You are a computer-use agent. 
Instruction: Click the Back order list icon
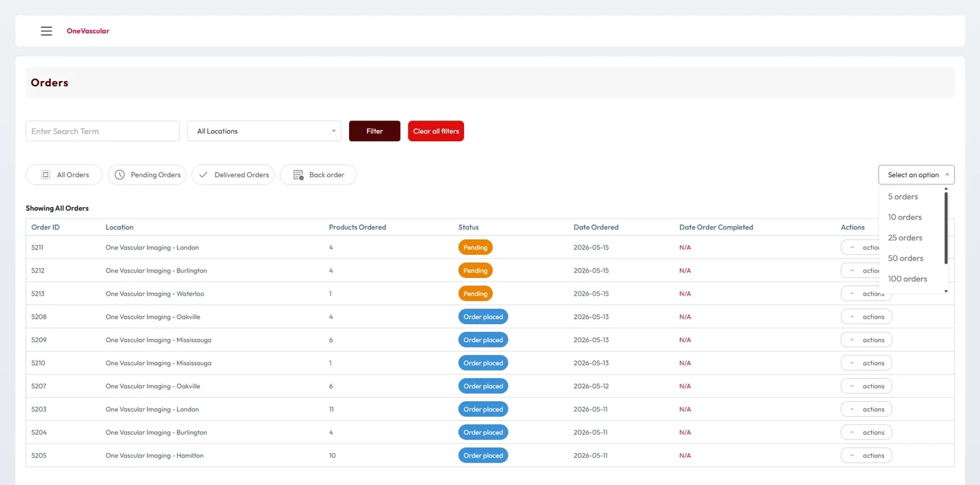(298, 175)
